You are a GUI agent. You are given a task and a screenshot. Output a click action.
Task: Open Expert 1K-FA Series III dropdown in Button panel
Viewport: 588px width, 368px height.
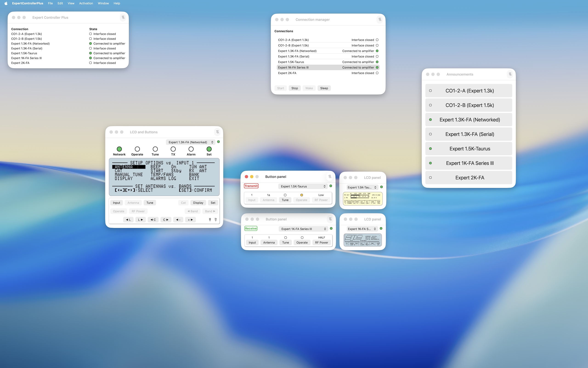click(x=303, y=229)
